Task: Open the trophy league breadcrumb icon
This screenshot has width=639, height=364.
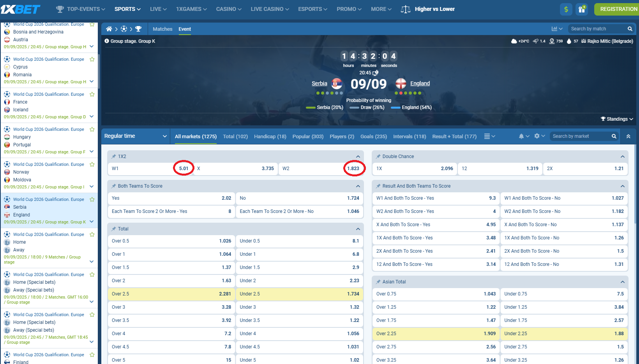Action: 138,29
